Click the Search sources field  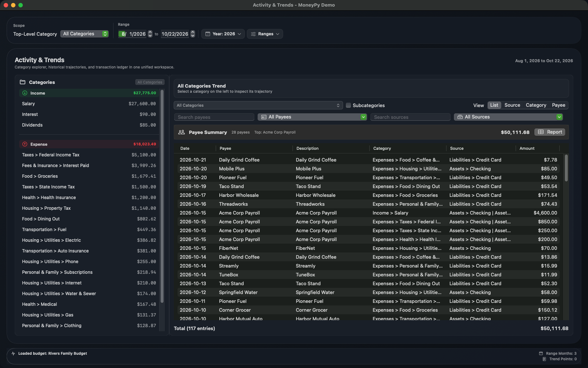click(410, 117)
